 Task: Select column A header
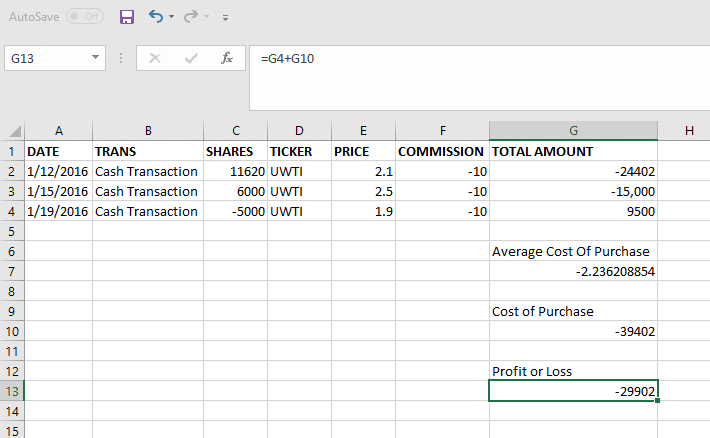click(58, 131)
